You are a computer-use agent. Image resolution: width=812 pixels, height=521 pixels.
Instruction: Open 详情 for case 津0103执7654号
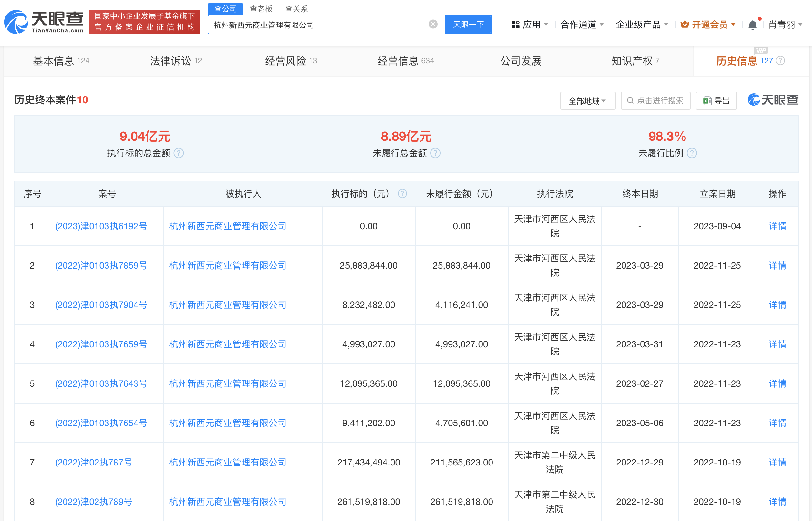point(777,423)
